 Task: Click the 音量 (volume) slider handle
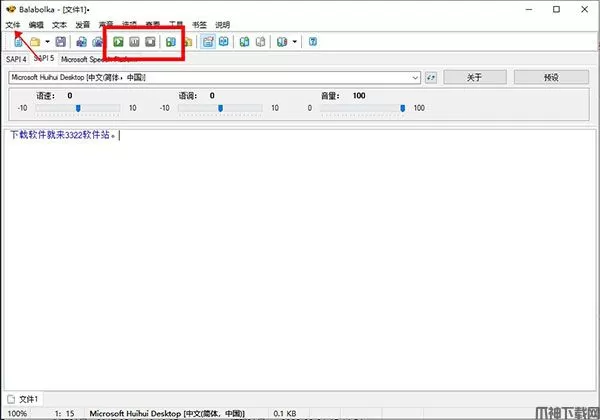(403, 107)
